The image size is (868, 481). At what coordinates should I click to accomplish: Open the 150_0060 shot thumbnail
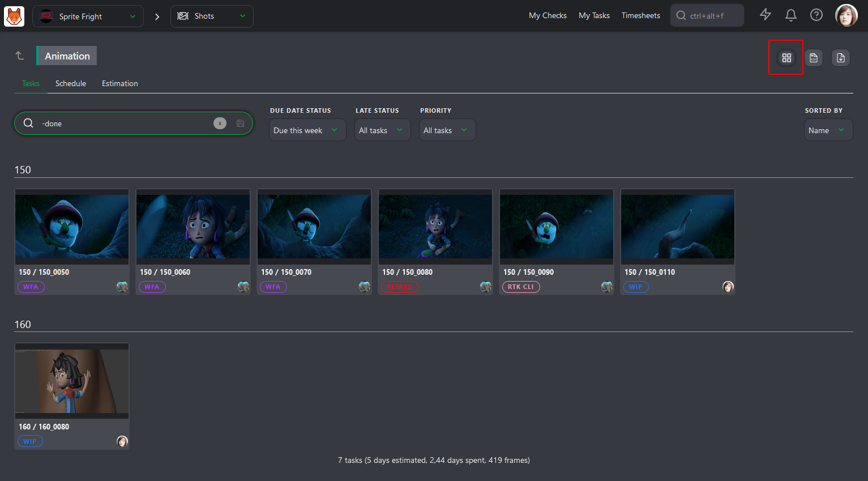[193, 227]
